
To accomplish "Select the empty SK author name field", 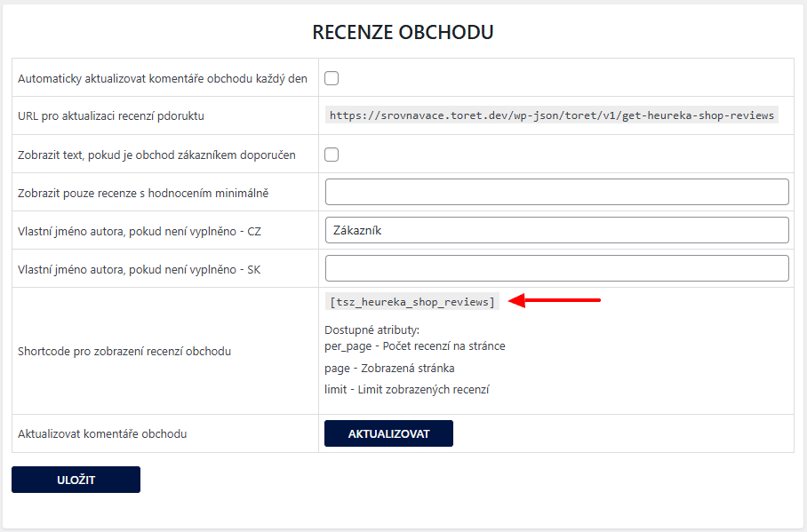I will click(557, 268).
